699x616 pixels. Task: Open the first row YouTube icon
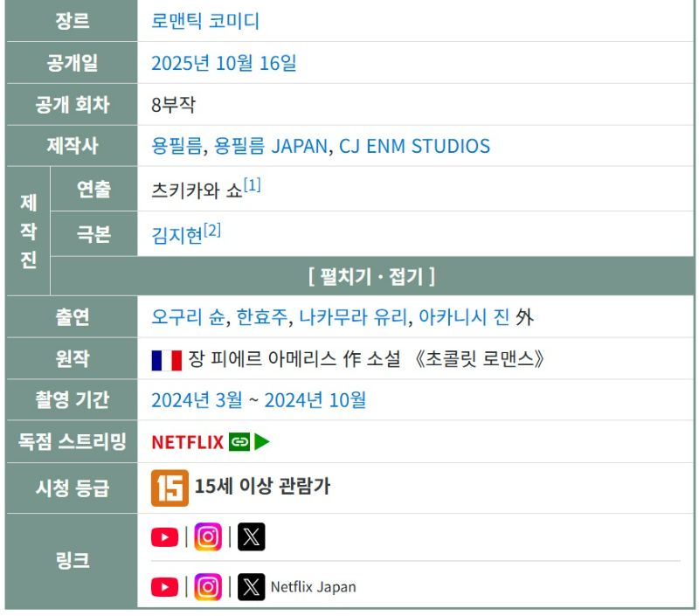(164, 537)
